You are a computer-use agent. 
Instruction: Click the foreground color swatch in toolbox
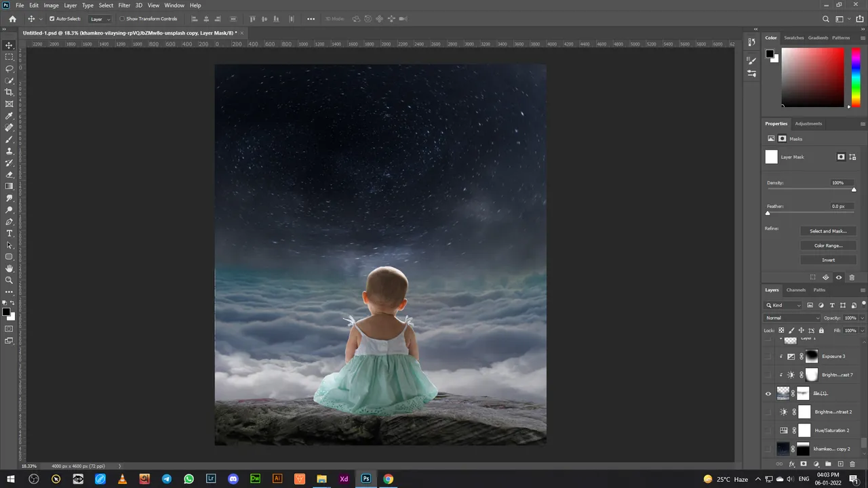coord(6,312)
